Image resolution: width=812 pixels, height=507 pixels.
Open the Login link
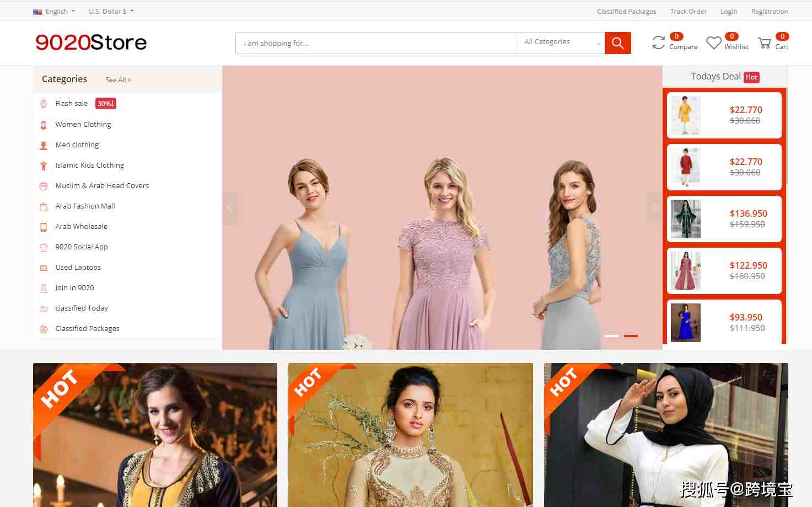(x=728, y=11)
